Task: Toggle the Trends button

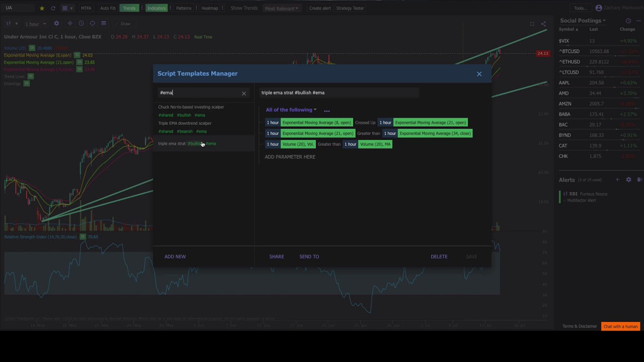Action: tap(129, 8)
